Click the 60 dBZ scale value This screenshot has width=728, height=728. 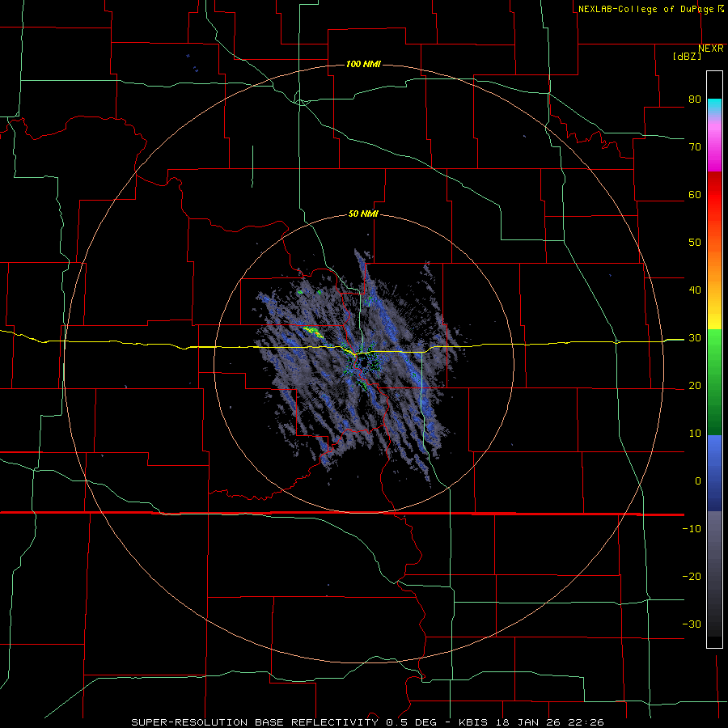pyautogui.click(x=695, y=195)
